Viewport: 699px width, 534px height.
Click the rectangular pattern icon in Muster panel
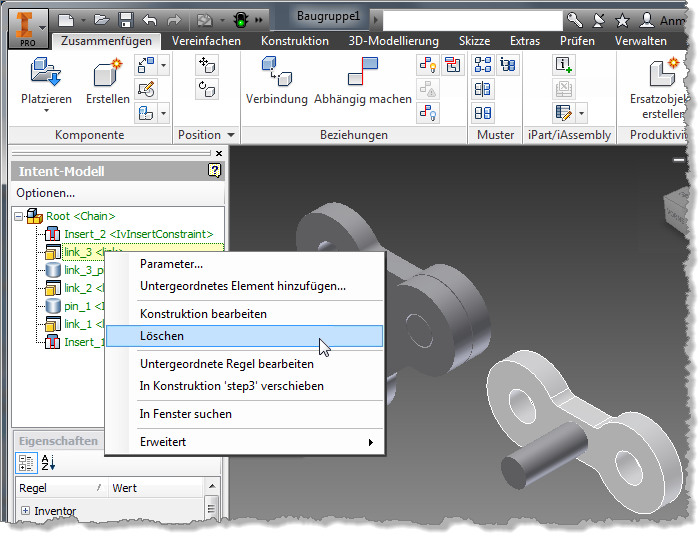click(483, 65)
